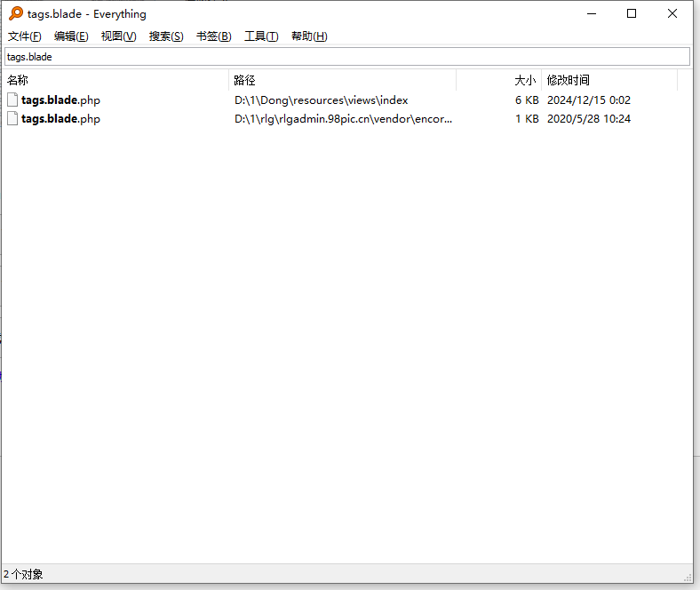
Task: Sort results by 修改时间 column header
Action: point(609,80)
